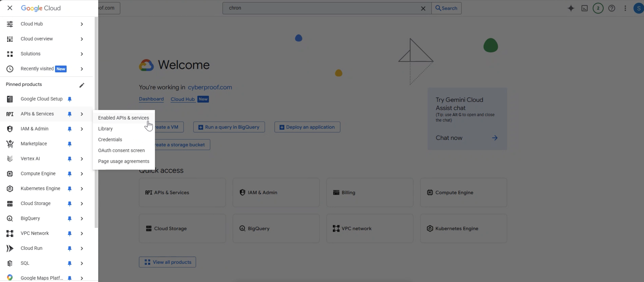
Task: Choose OAuth consent screen menu entry
Action: coord(121,150)
